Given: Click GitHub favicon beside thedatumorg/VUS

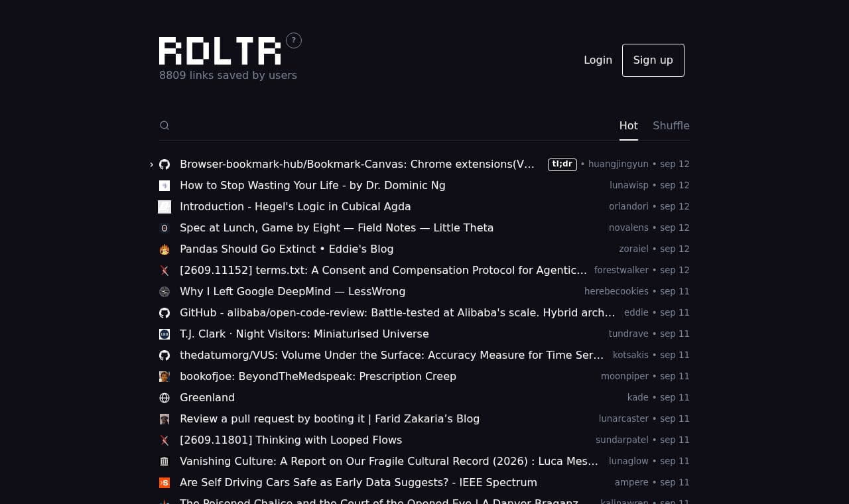Looking at the screenshot, I should pos(164,355).
